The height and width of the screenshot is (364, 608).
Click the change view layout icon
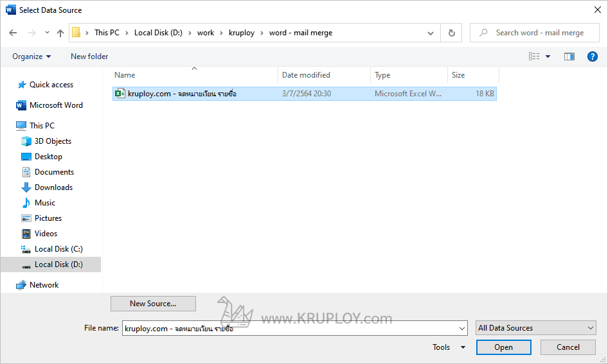[x=534, y=56]
